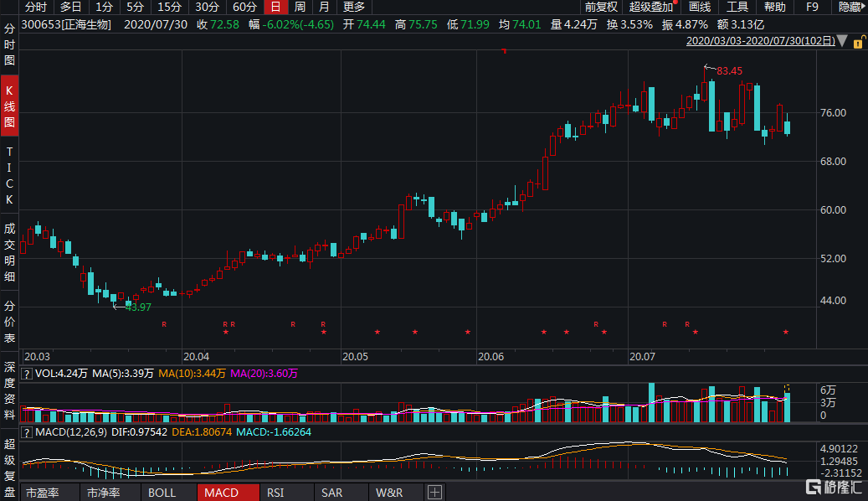
Task: Open the 更多 more periods dropdown
Action: [x=354, y=8]
